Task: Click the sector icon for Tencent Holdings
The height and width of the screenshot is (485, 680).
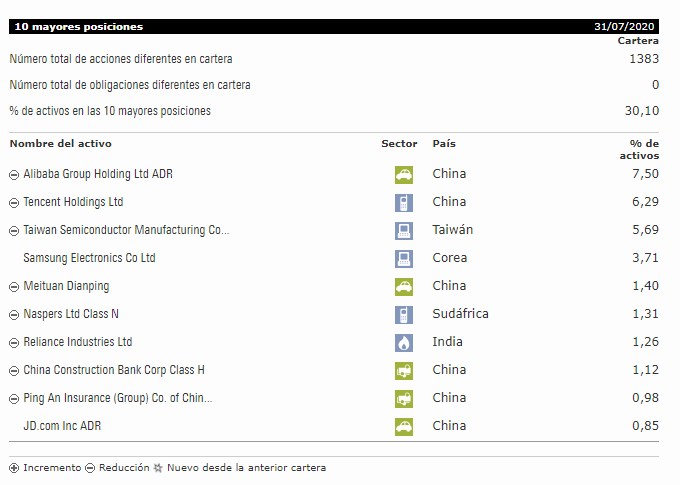Action: 404,203
